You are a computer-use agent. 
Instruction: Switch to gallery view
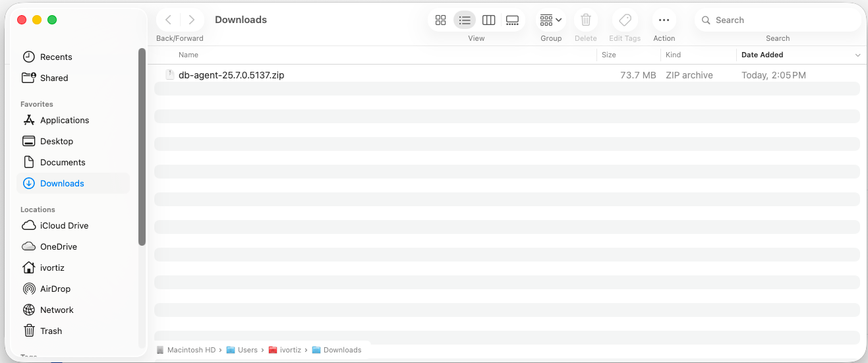tap(512, 20)
